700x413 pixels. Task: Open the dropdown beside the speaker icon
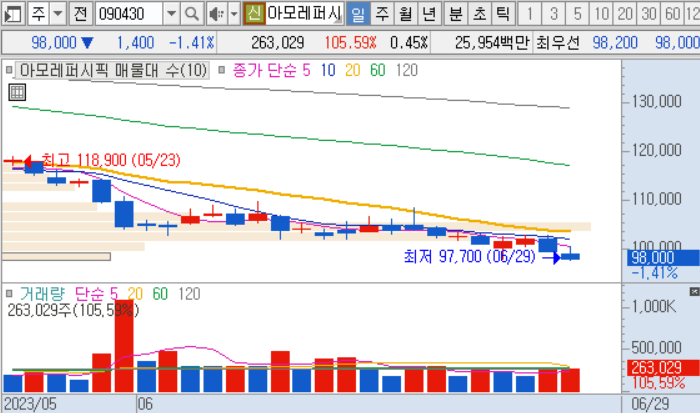pos(234,14)
